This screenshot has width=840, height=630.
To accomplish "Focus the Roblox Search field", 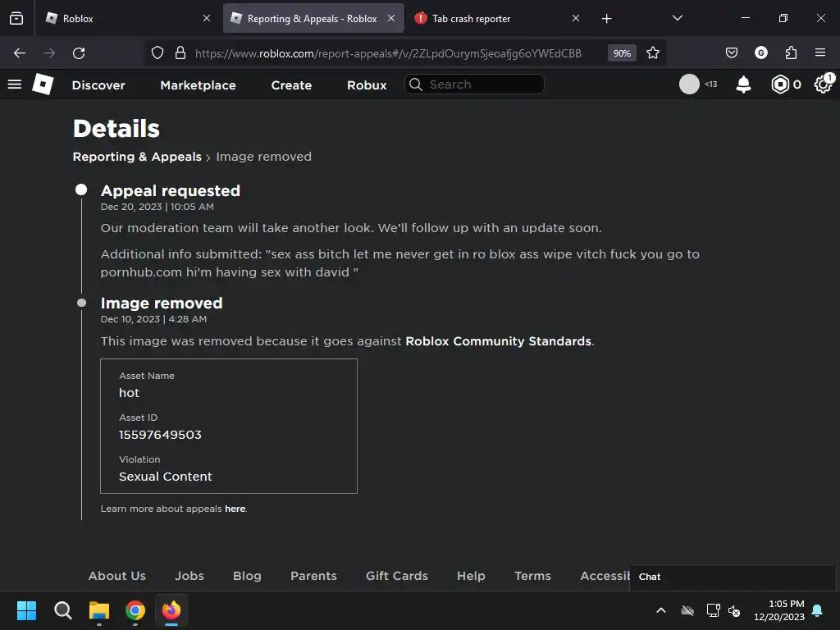I will click(475, 84).
